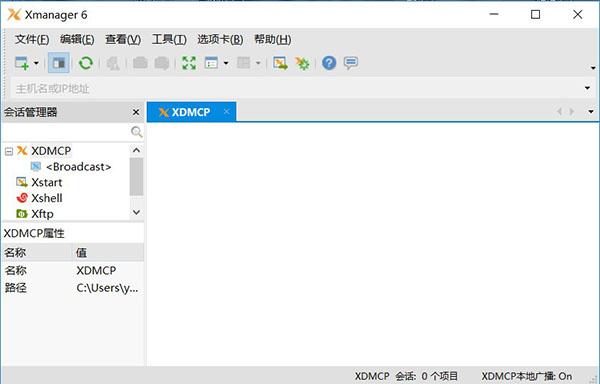Open the 帮助(H) menu
600x384 pixels.
(x=272, y=39)
